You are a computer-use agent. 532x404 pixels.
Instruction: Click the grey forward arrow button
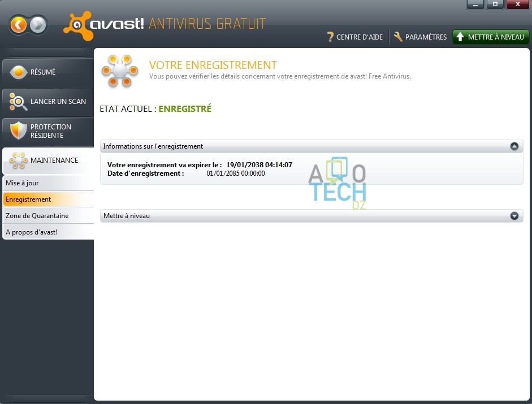tap(38, 24)
